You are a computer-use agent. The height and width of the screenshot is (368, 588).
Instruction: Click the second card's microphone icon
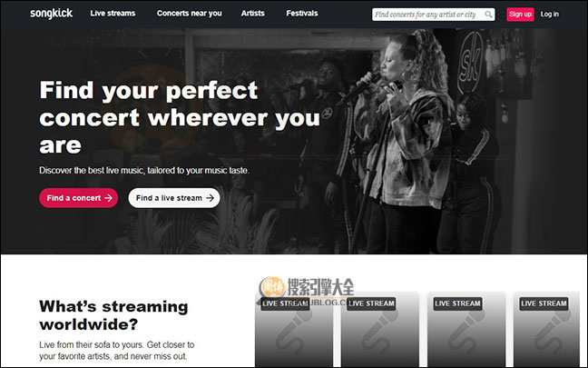[378, 333]
